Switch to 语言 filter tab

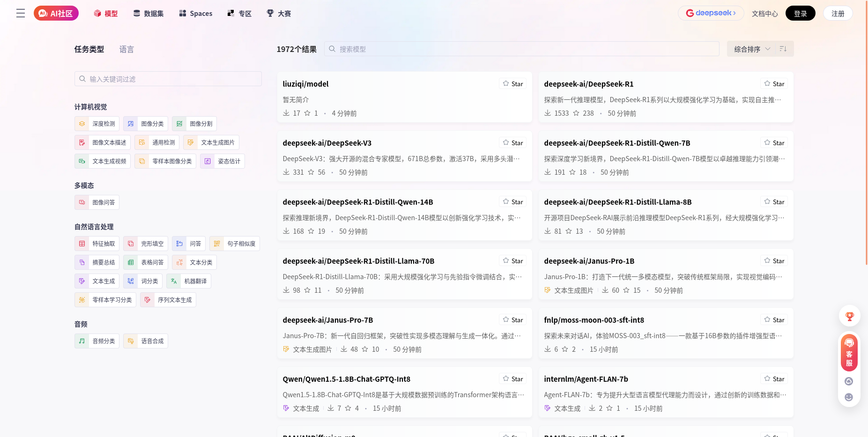pos(126,49)
